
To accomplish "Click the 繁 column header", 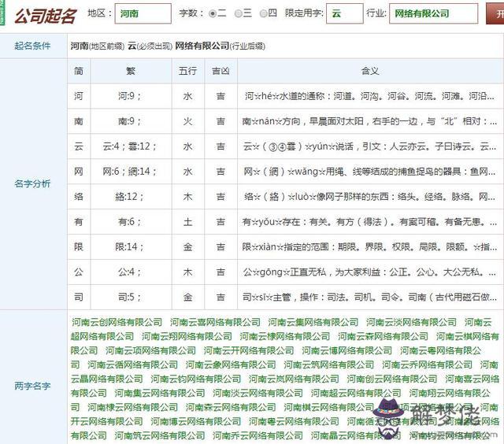I will coord(131,71).
